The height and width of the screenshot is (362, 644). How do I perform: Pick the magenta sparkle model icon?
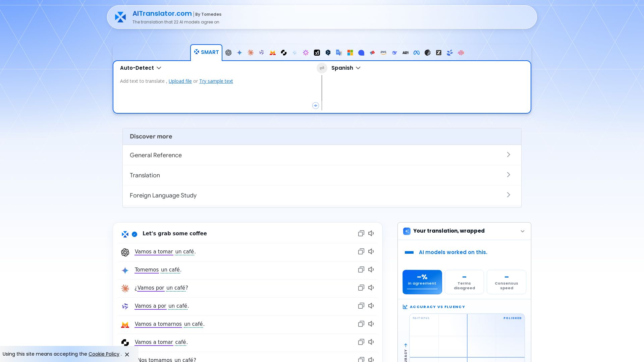click(306, 53)
